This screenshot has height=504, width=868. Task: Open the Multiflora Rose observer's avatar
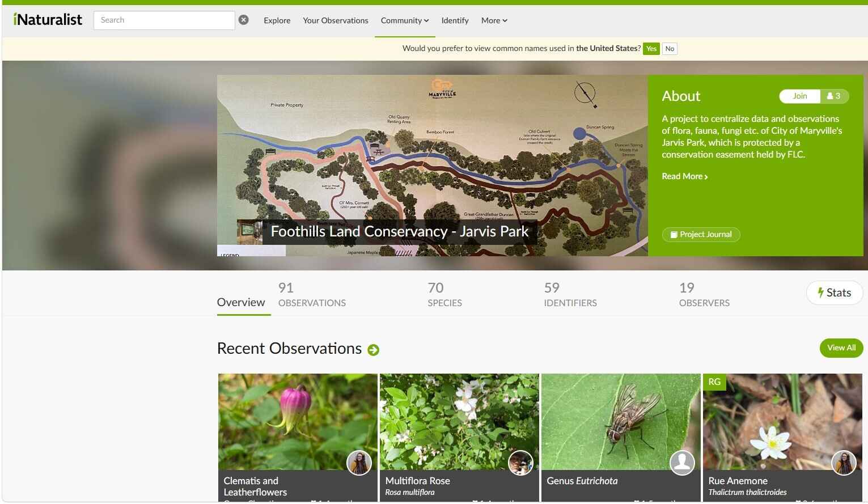point(520,463)
